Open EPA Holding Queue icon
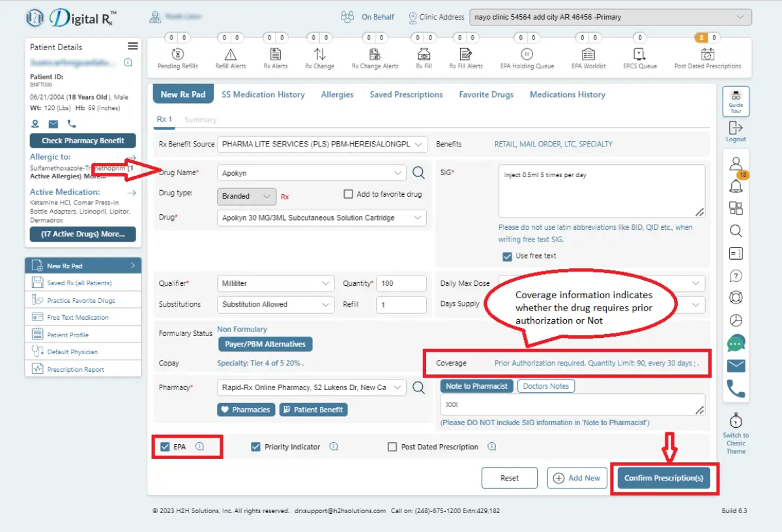Viewport: 782px width, 532px height. coord(527,54)
